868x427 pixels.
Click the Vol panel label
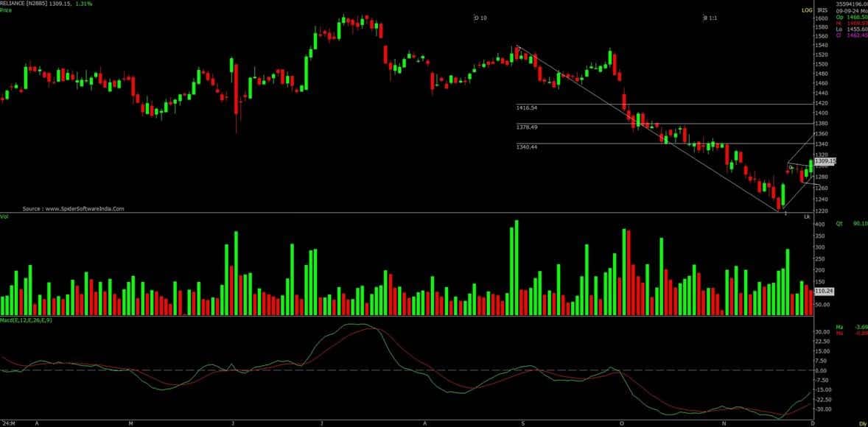4,218
